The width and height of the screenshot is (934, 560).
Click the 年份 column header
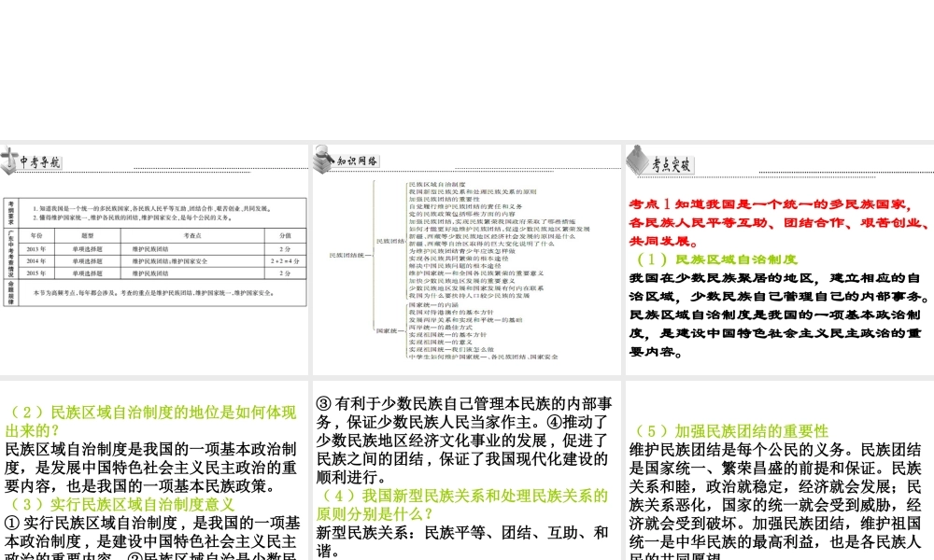(36, 235)
